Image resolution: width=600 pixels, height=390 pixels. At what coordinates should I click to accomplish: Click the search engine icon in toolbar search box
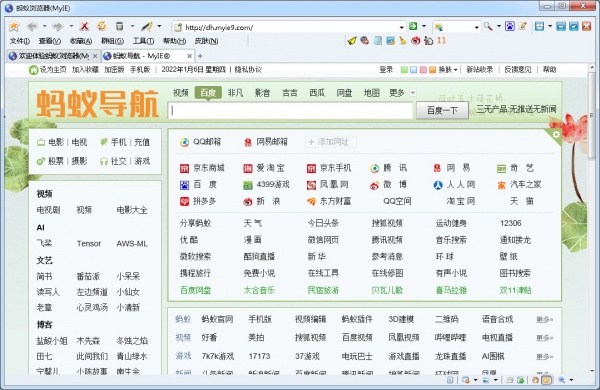pos(439,27)
